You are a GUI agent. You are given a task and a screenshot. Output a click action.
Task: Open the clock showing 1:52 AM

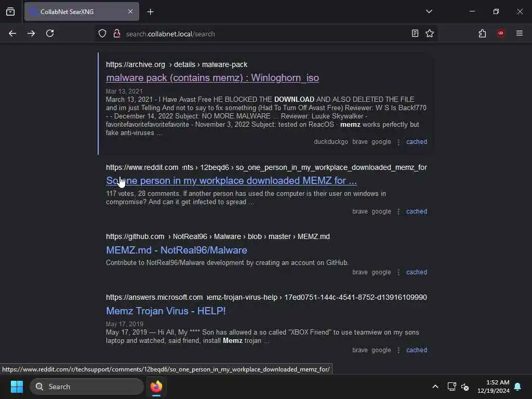(x=494, y=387)
